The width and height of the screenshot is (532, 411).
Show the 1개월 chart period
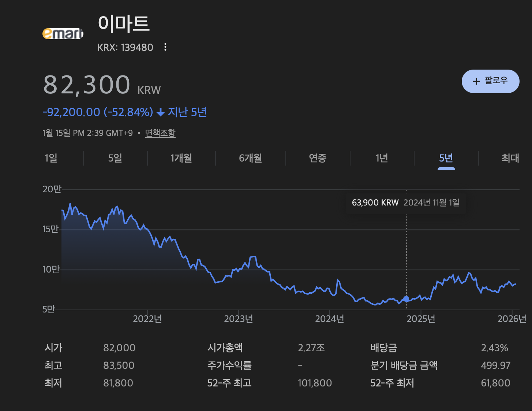[181, 158]
